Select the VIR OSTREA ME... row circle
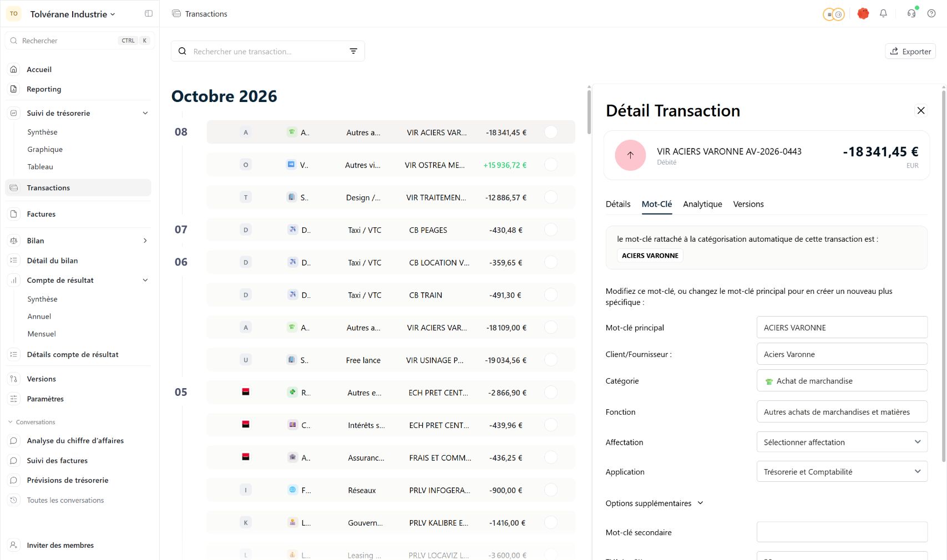947x560 pixels. 551,165
